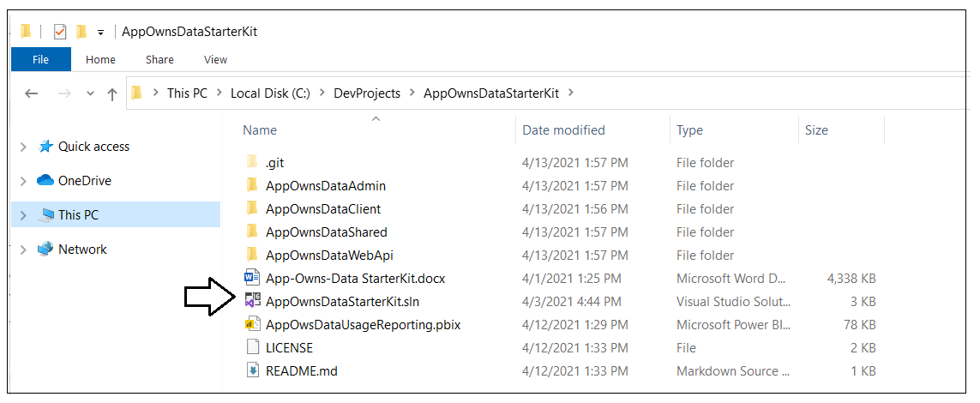
Task: Select the .git folder icon
Action: point(252,162)
